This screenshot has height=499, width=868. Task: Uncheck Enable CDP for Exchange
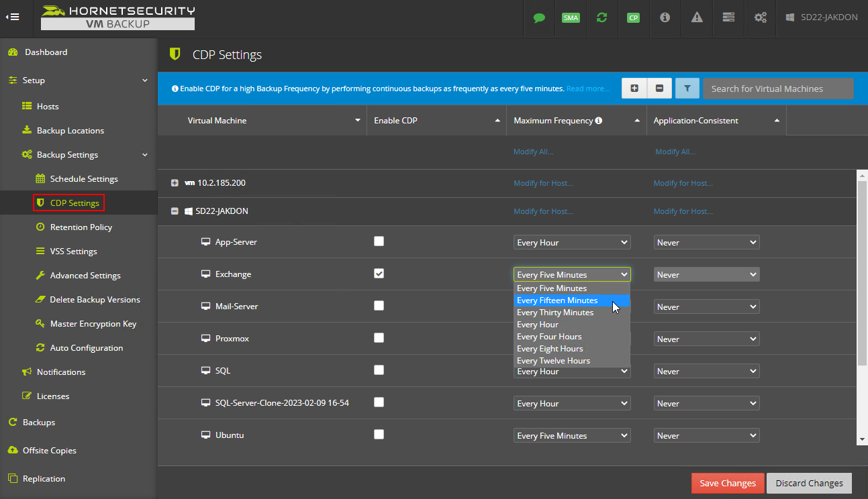coord(379,274)
